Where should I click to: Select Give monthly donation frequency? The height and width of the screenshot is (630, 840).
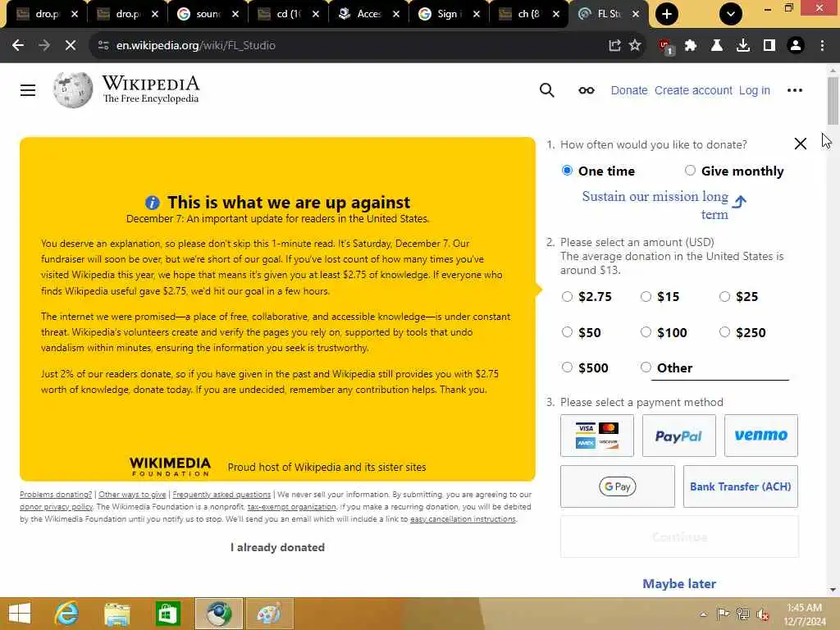[690, 171]
